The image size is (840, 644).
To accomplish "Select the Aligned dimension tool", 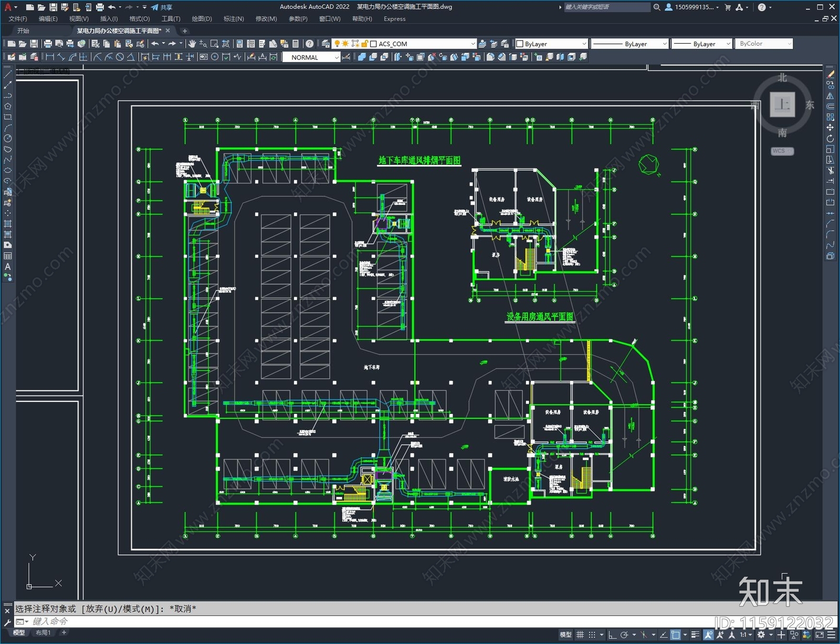I will coord(61,57).
